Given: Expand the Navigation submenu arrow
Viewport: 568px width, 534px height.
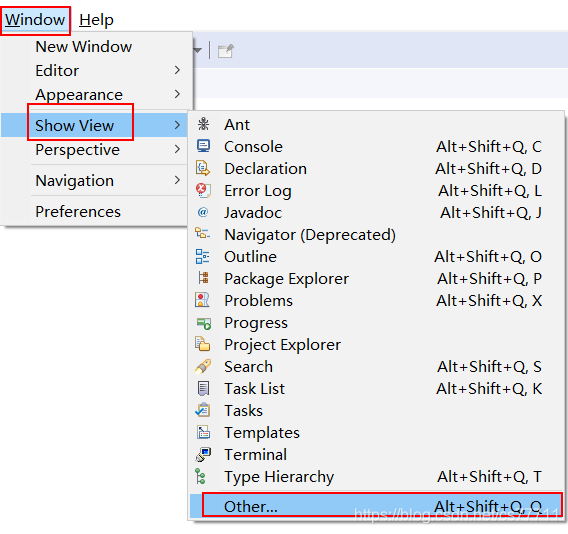Looking at the screenshot, I should 177,180.
